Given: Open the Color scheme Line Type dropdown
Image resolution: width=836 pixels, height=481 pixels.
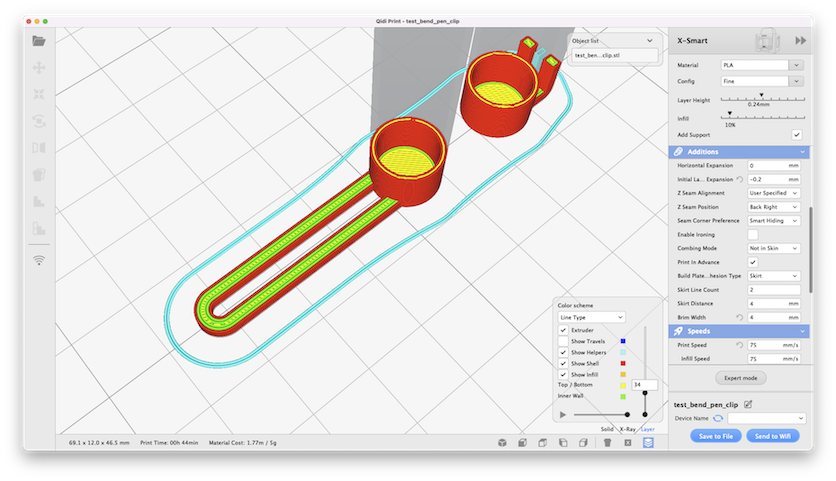Looking at the screenshot, I should [x=591, y=317].
